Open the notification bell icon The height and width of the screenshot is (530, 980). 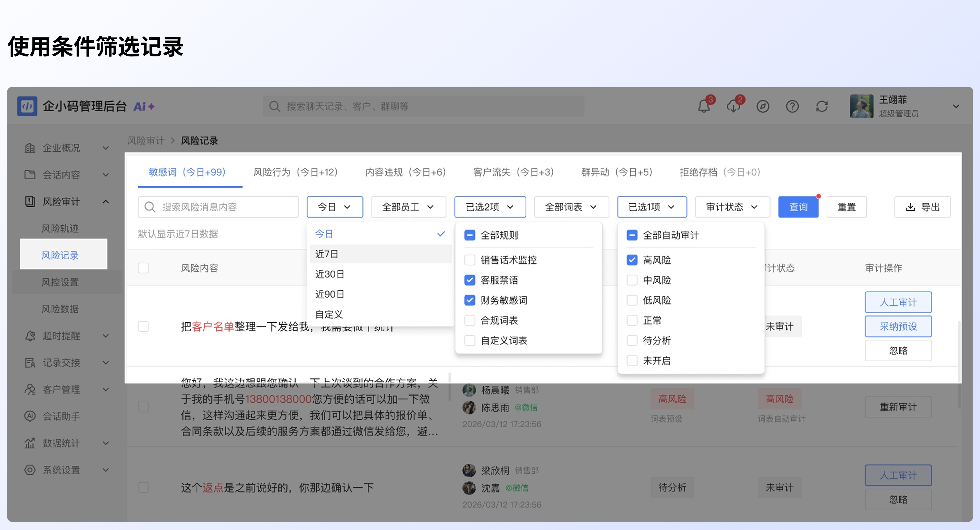tap(704, 106)
